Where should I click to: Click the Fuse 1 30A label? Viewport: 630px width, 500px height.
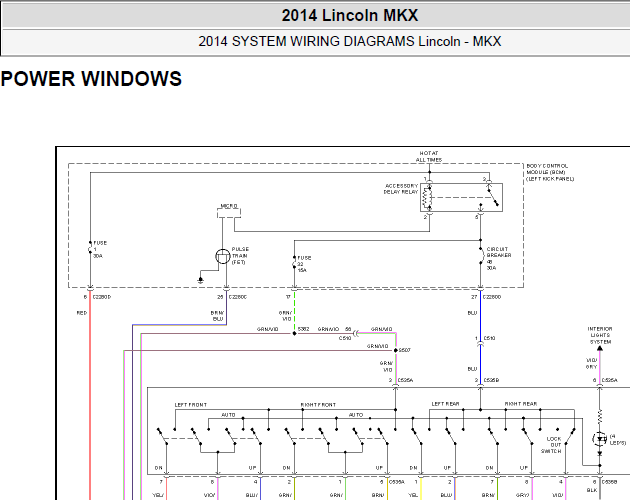click(x=100, y=249)
